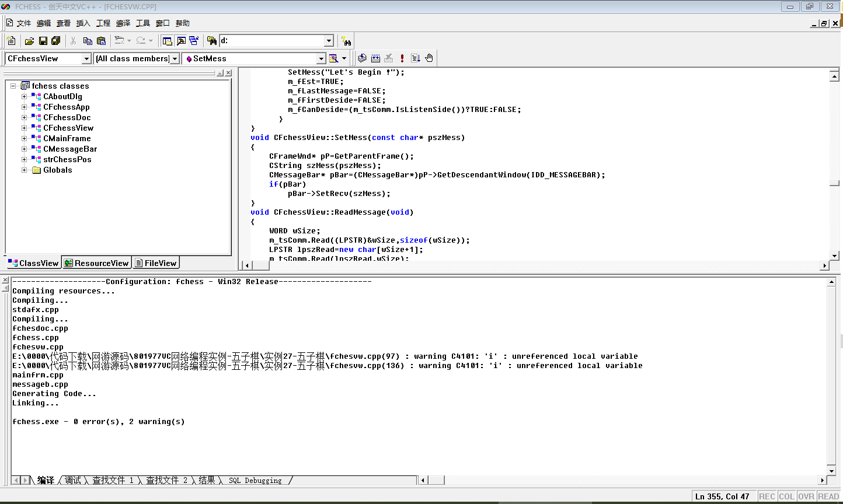The height and width of the screenshot is (504, 843).
Task: Select CFchessView in the class tree
Action: tap(68, 128)
